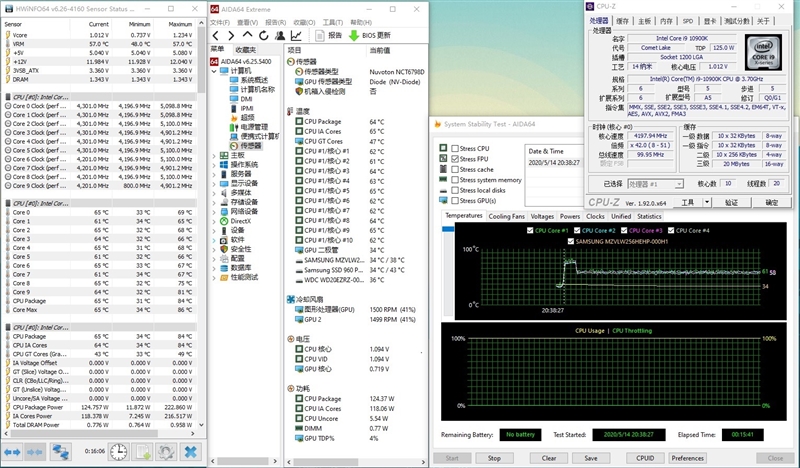Reset HWiNFO min/max clock icon

point(119,452)
